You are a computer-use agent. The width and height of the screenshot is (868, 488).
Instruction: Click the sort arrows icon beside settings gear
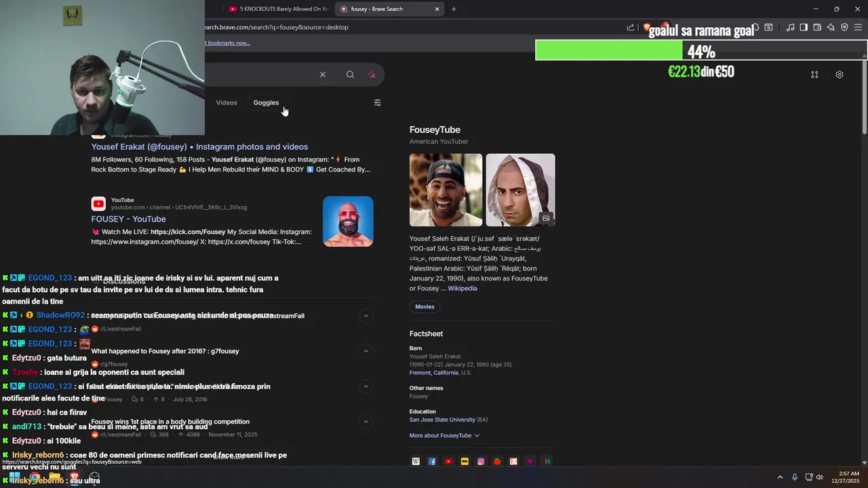(x=814, y=75)
